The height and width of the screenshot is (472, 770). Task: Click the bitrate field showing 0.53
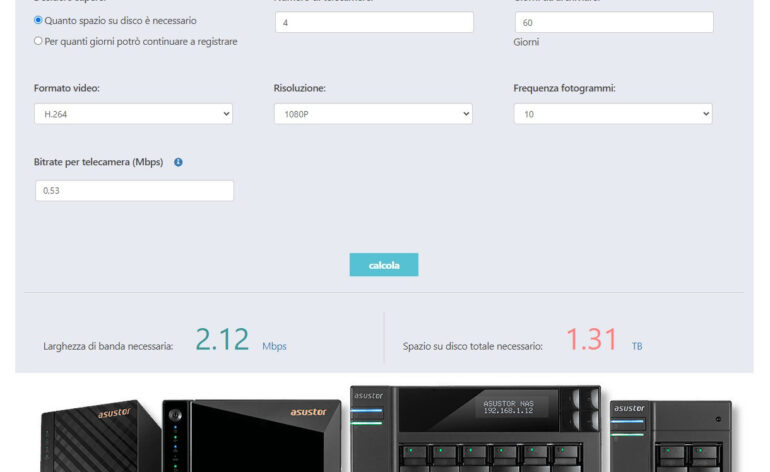click(135, 191)
